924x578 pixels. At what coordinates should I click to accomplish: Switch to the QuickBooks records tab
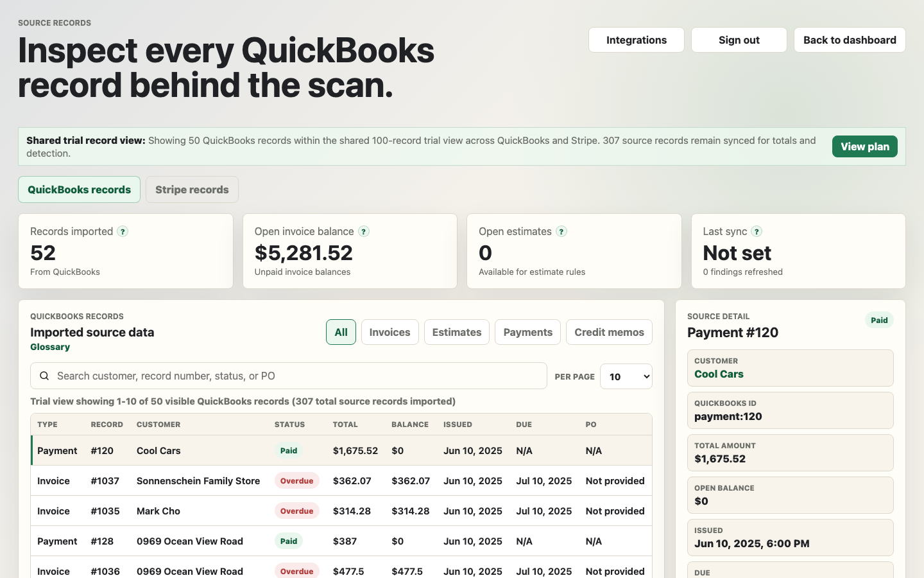79,189
